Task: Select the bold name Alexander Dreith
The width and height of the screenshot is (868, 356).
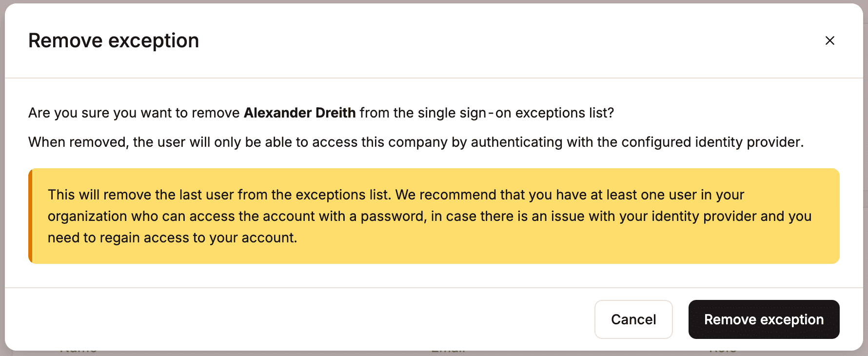Action: tap(299, 113)
